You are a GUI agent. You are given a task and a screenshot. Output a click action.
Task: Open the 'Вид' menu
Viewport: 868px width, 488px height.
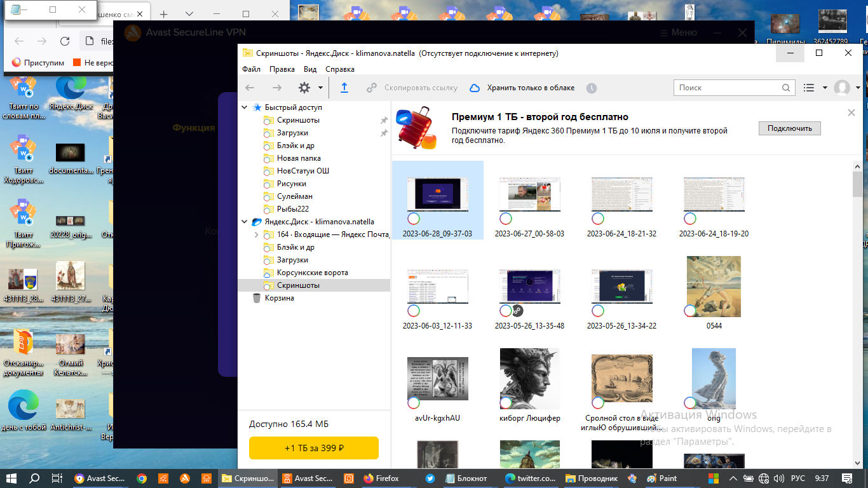[310, 69]
